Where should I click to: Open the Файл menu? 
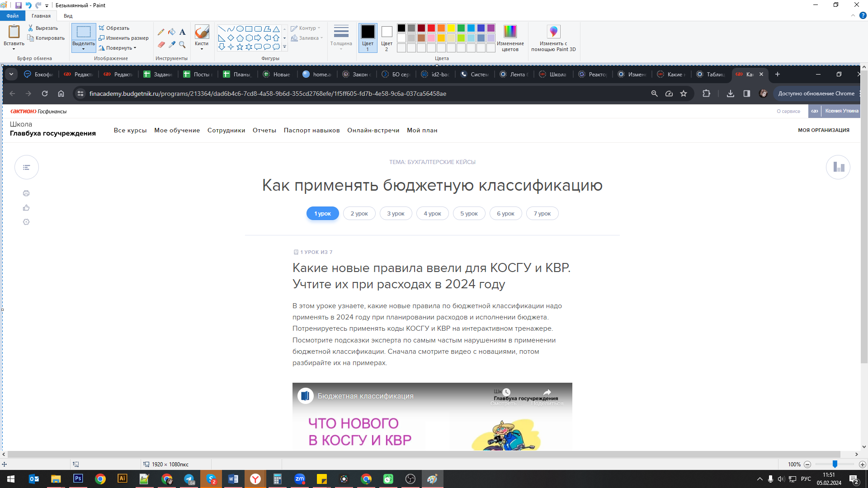tap(13, 16)
